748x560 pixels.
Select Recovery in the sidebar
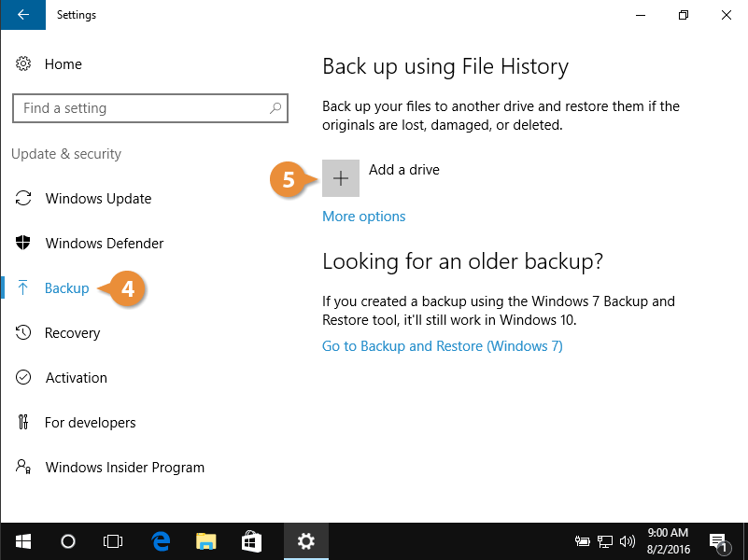click(73, 332)
